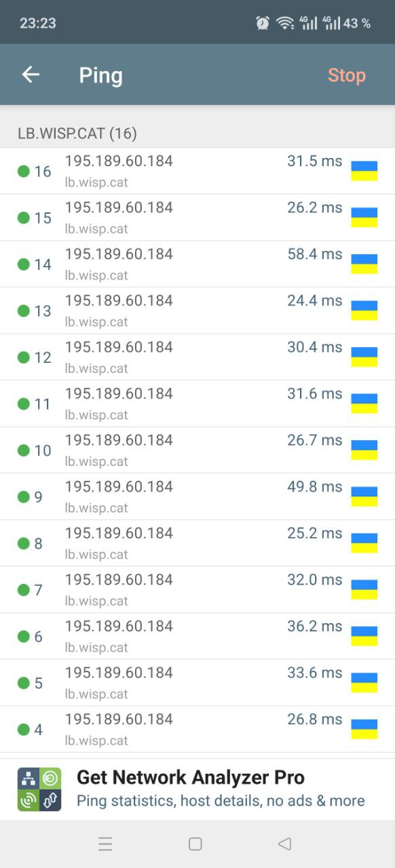Select ping result 12 with 30.4 ms

197,357
